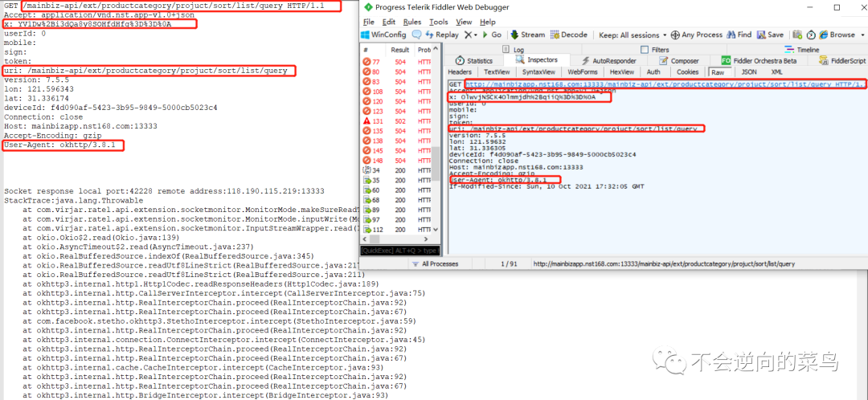
Task: Select the Any Process target picker
Action: click(x=696, y=35)
